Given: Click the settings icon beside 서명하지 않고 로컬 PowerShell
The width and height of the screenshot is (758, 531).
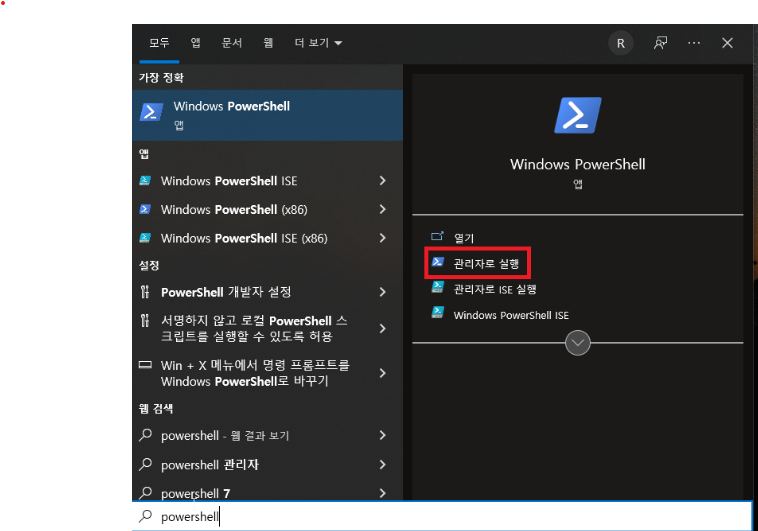Looking at the screenshot, I should 145,320.
